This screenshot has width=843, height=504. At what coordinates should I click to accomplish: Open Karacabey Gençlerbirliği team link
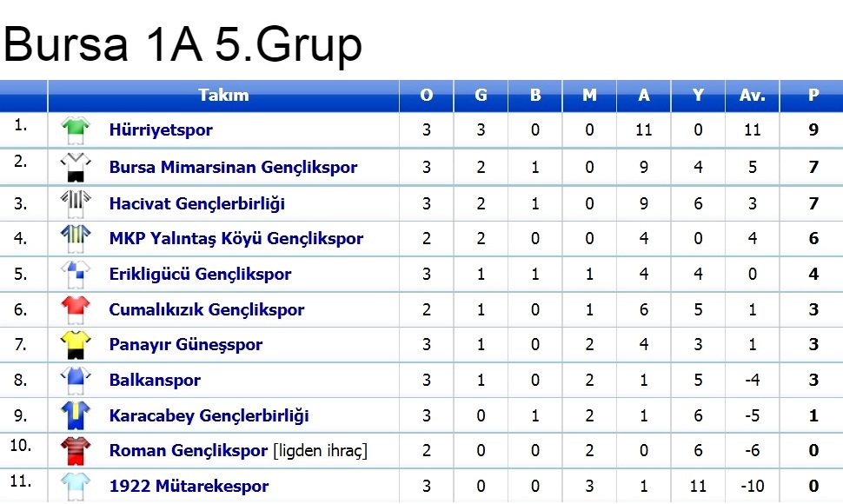209,416
